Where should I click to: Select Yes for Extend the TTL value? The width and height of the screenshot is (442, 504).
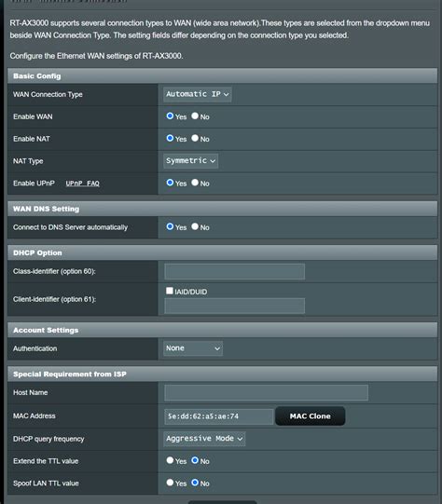pyautogui.click(x=170, y=460)
